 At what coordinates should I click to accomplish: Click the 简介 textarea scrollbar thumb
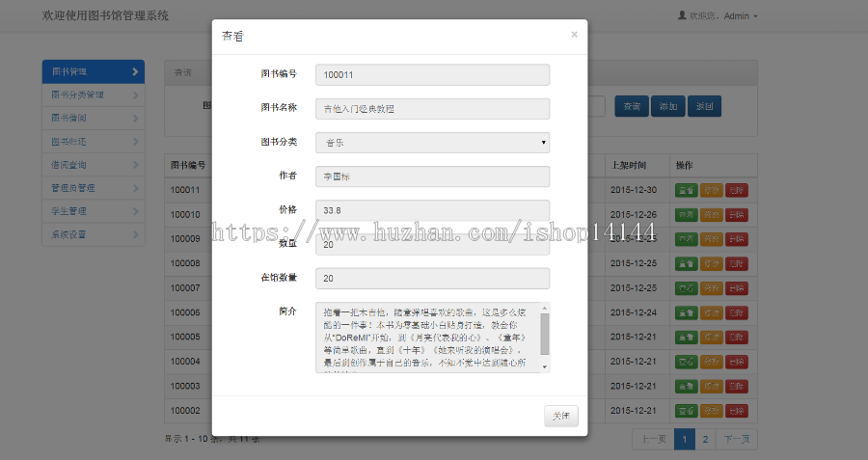tap(545, 334)
